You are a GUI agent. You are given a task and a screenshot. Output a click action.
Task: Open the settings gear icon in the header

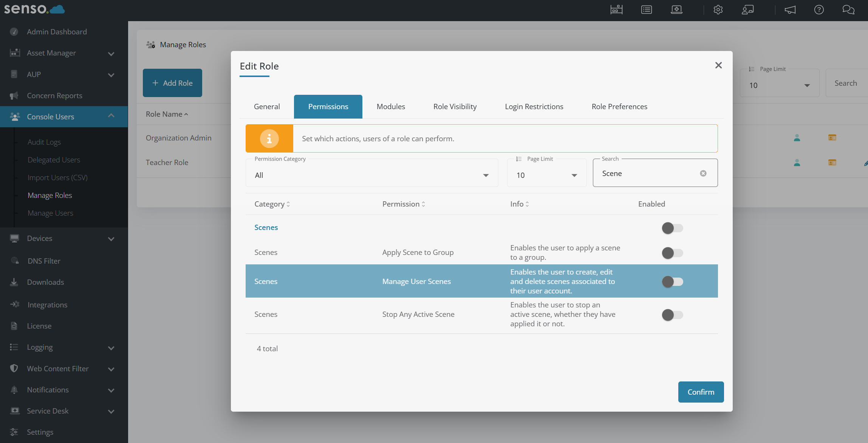click(x=718, y=10)
